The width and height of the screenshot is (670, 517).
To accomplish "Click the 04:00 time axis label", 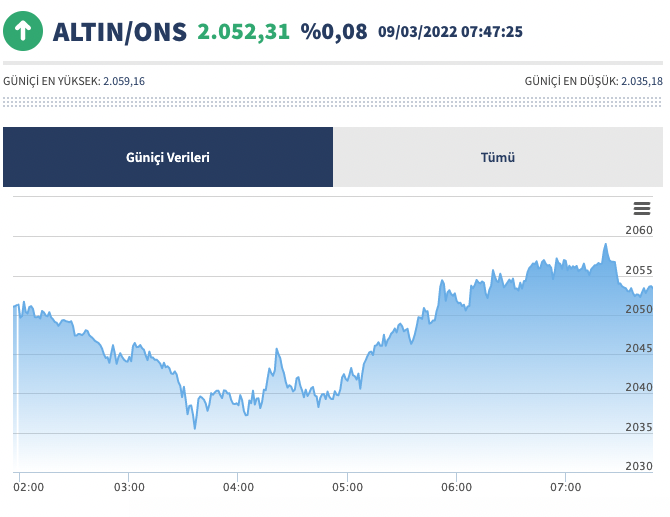I will pos(238,487).
